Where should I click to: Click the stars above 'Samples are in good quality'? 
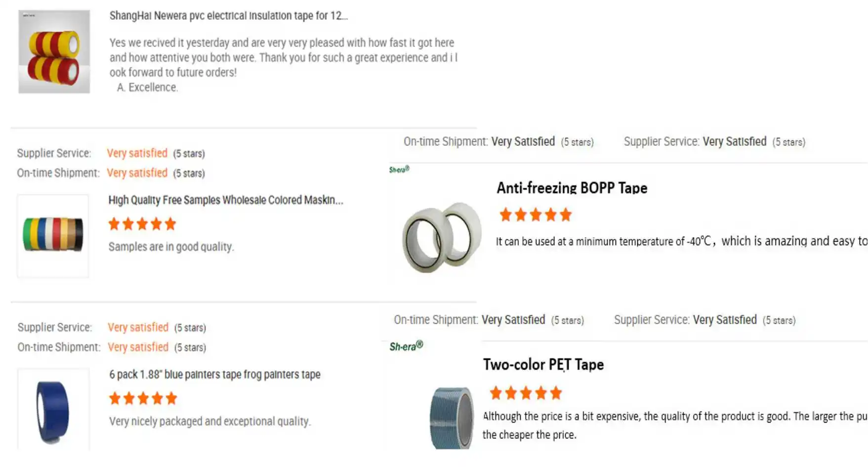(x=142, y=224)
